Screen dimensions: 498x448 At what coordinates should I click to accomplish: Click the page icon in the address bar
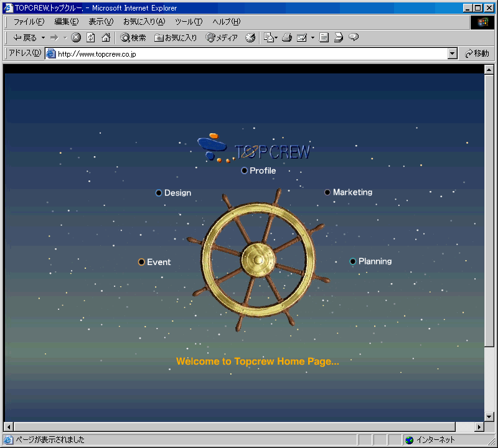[x=51, y=54]
